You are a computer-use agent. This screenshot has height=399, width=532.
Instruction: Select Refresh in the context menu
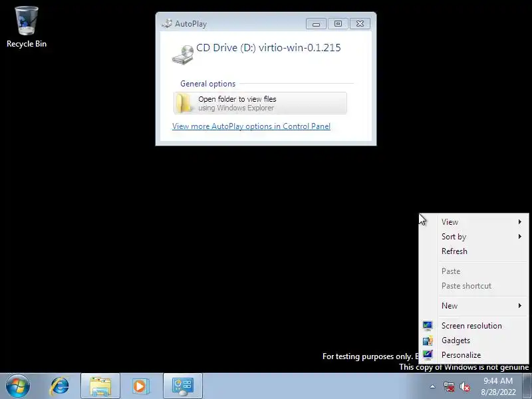[x=474, y=251]
